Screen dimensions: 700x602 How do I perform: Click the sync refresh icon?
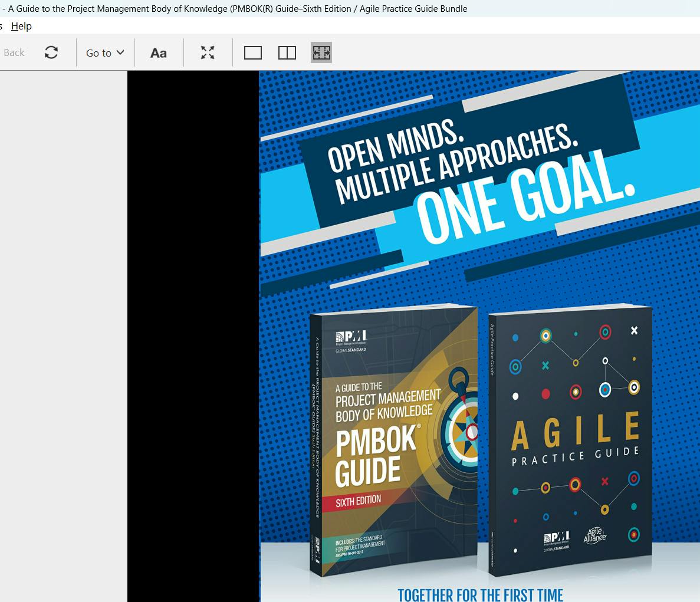[51, 52]
